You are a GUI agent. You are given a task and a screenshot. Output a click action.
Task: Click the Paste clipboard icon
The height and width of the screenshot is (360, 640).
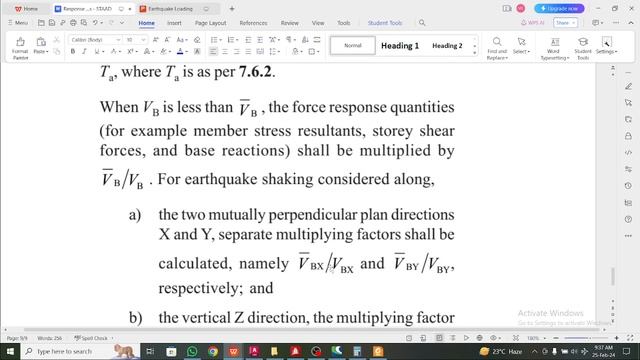(40, 41)
